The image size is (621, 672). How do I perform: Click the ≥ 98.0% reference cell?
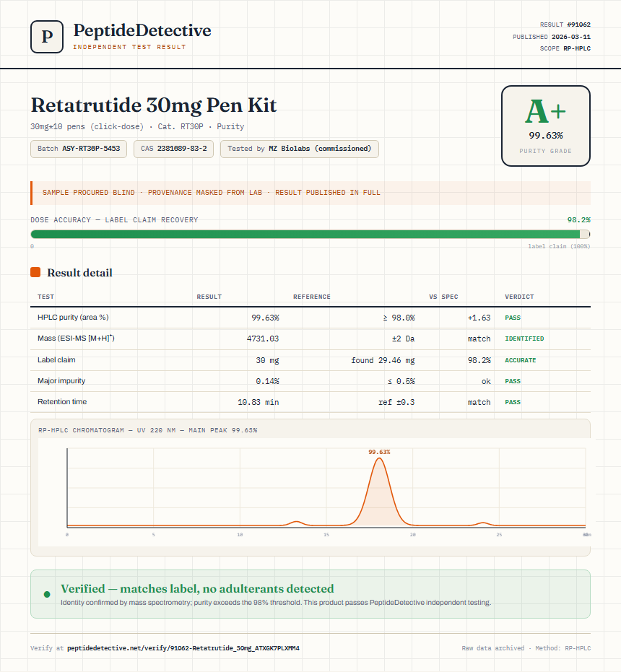coord(399,318)
